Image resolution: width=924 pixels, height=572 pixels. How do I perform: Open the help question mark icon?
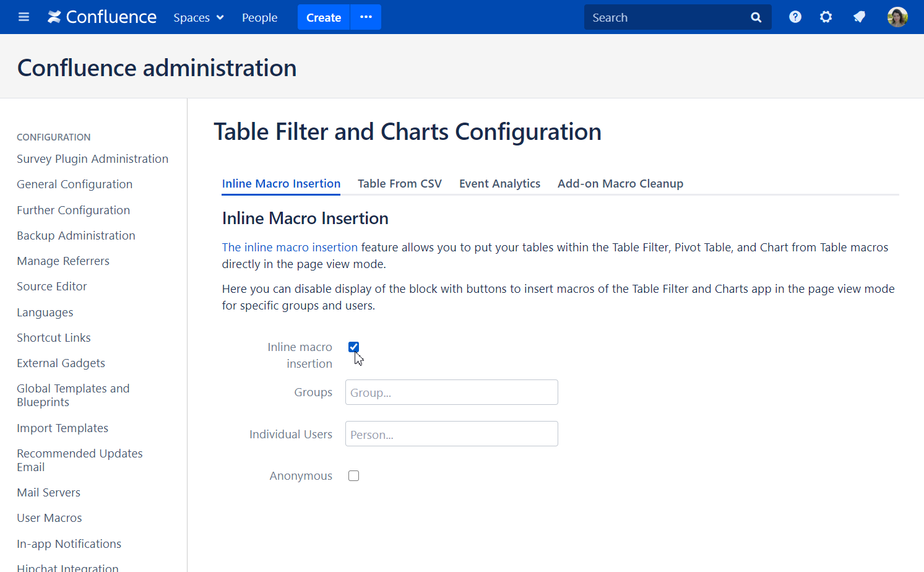[x=795, y=17]
